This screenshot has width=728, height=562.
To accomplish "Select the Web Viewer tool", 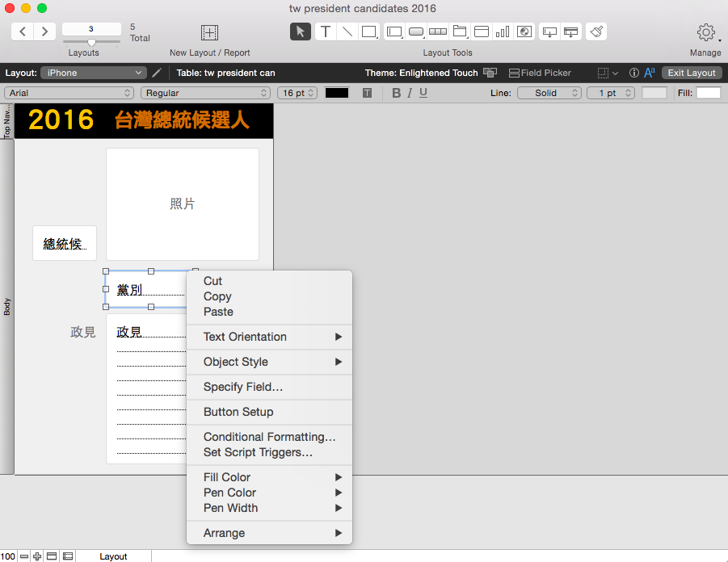I will tap(524, 31).
